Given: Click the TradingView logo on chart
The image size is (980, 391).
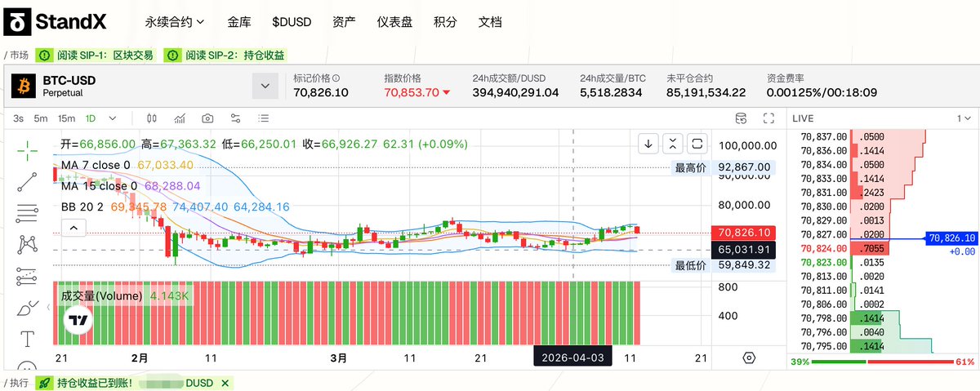Looking at the screenshot, I should [78, 322].
